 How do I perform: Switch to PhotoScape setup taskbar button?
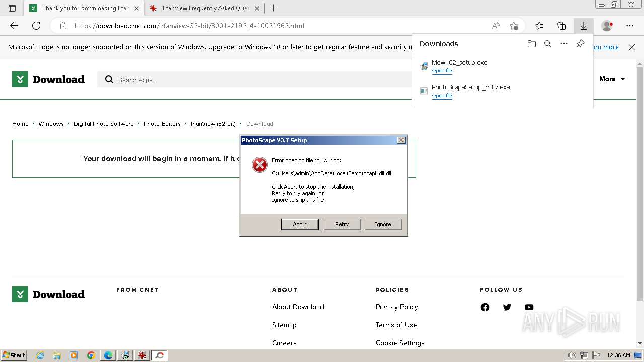pos(159,355)
